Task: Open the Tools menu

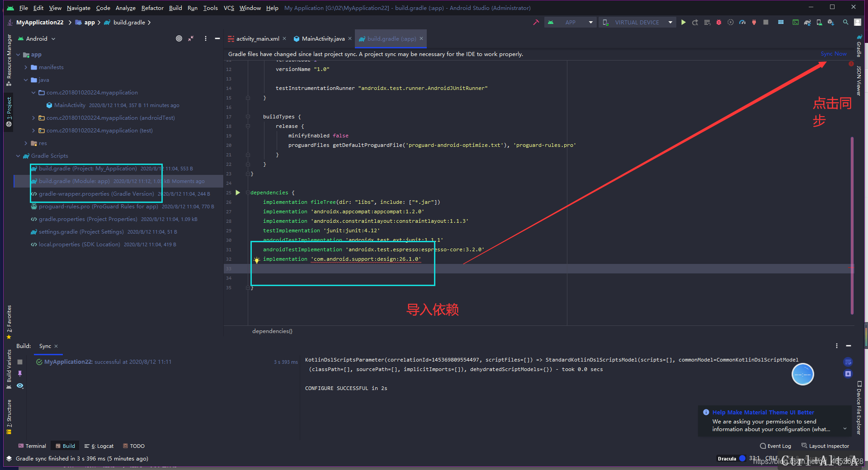Action: [210, 8]
